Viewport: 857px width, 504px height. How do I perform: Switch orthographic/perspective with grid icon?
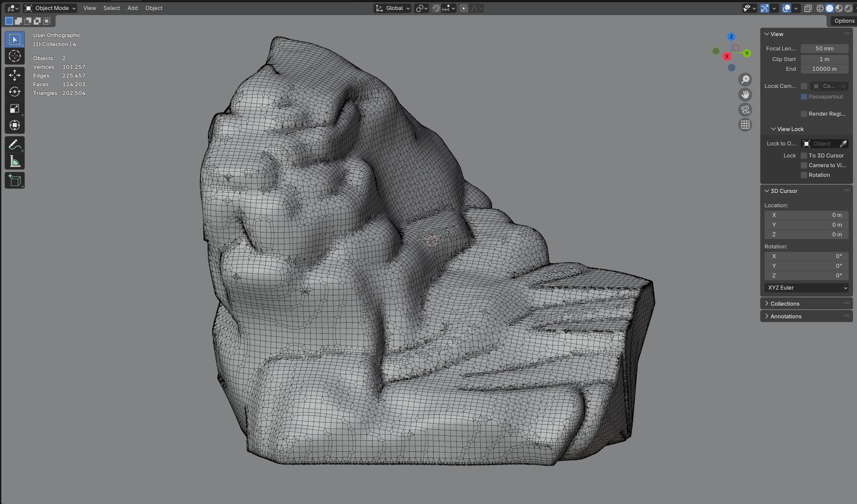pos(745,125)
